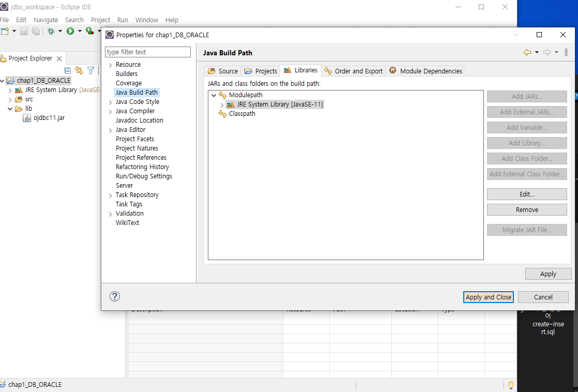Open the Project menu
The height and width of the screenshot is (392, 578).
click(x=101, y=20)
